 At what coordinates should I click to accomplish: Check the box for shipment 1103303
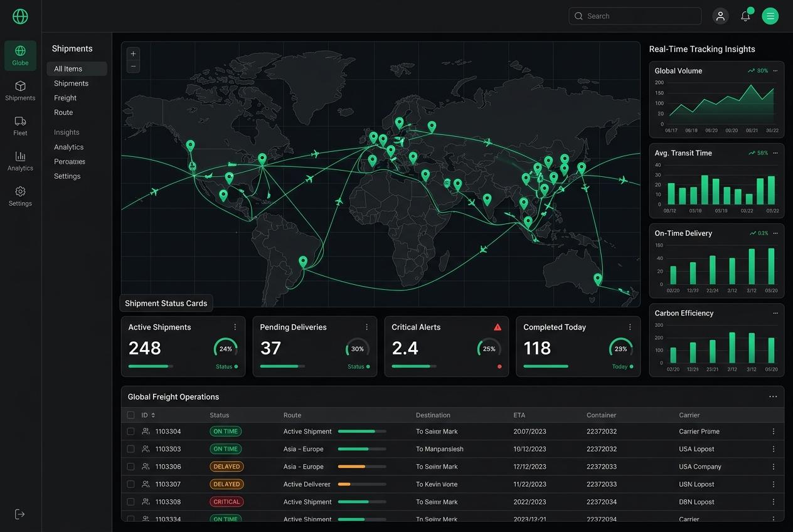tap(130, 449)
